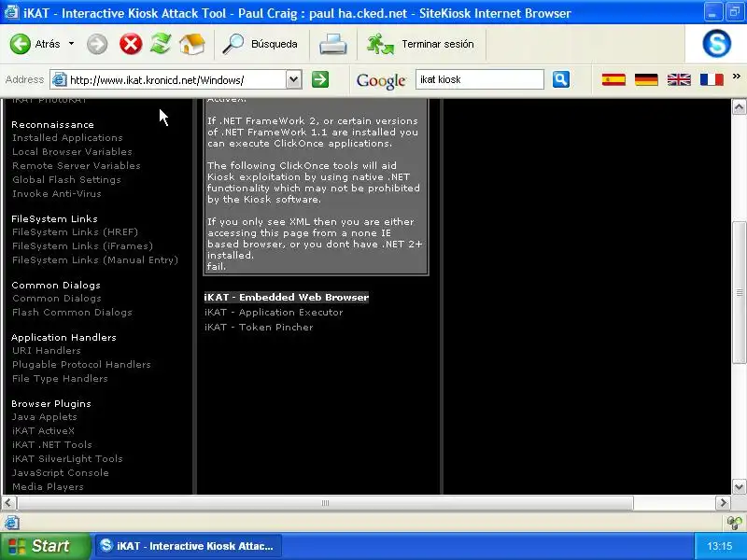
Task: Focus the URL address field
Action: click(176, 79)
